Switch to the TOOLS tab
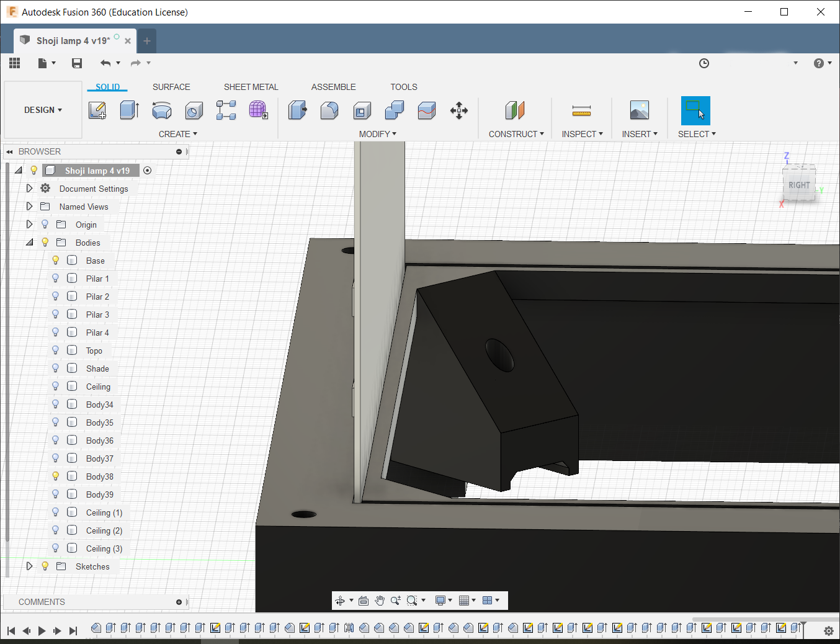840x644 pixels. [x=404, y=87]
